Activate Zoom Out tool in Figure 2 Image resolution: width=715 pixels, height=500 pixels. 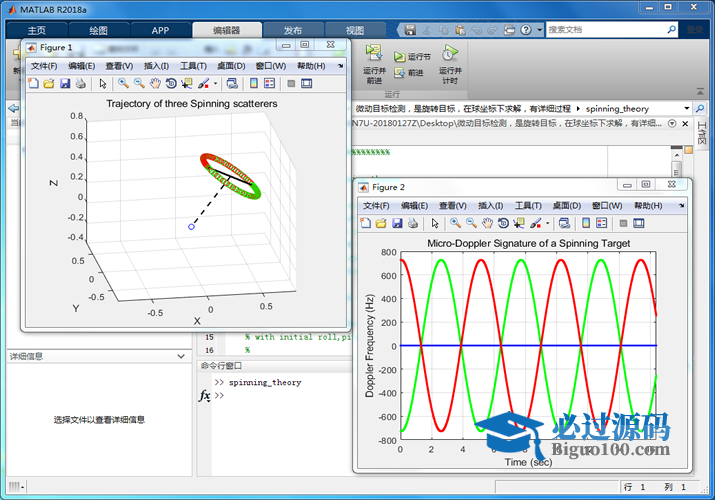[471, 223]
